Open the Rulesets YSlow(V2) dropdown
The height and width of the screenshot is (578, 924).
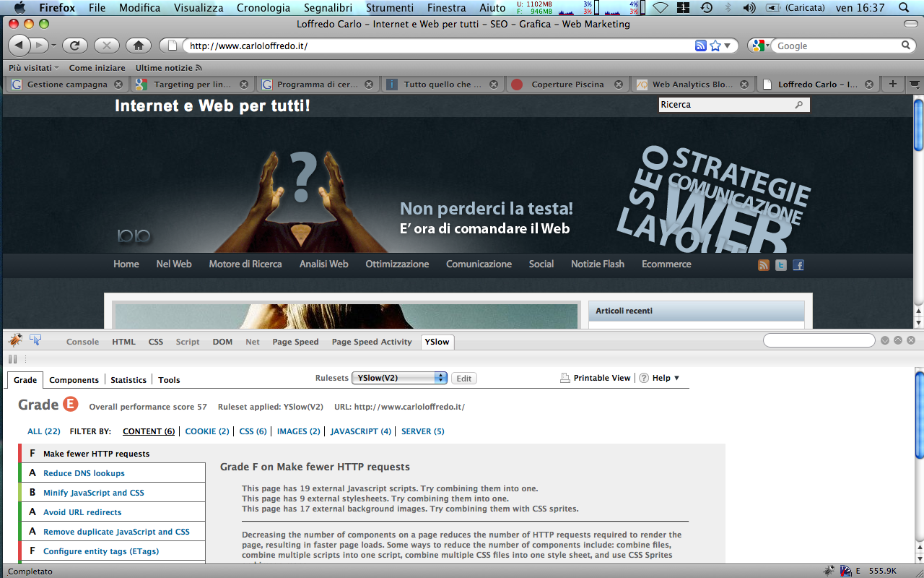pyautogui.click(x=399, y=378)
